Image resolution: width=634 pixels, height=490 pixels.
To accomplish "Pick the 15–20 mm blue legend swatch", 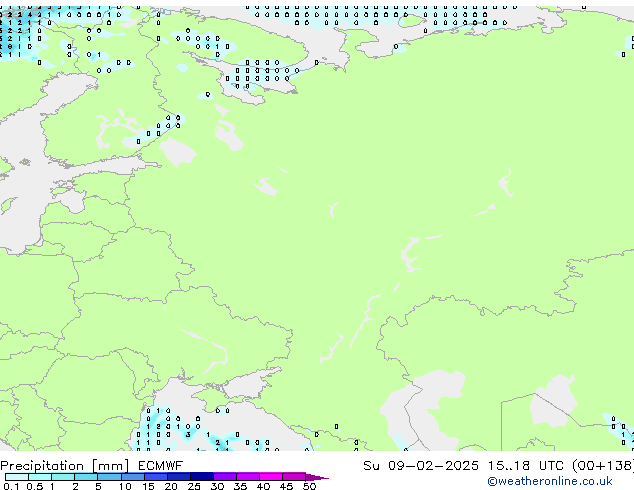I will [x=156, y=477].
